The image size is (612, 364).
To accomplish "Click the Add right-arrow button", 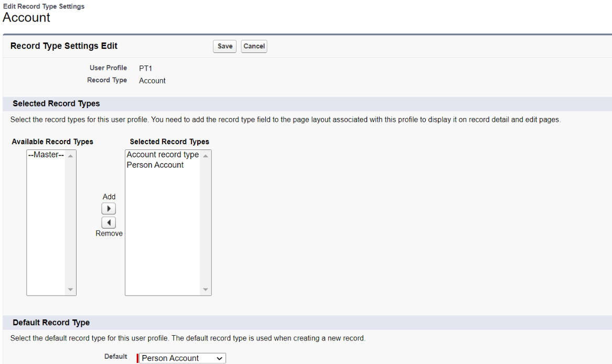I will tap(109, 208).
